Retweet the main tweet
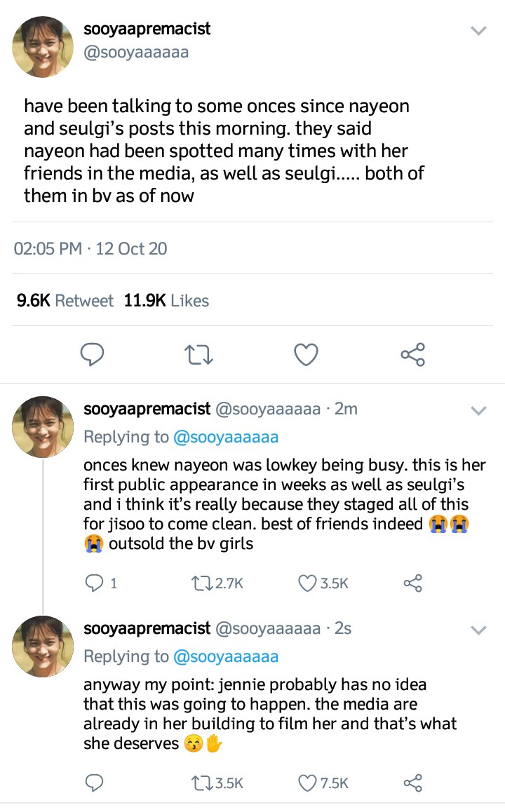Viewport: 505px width, 812px height. click(198, 355)
